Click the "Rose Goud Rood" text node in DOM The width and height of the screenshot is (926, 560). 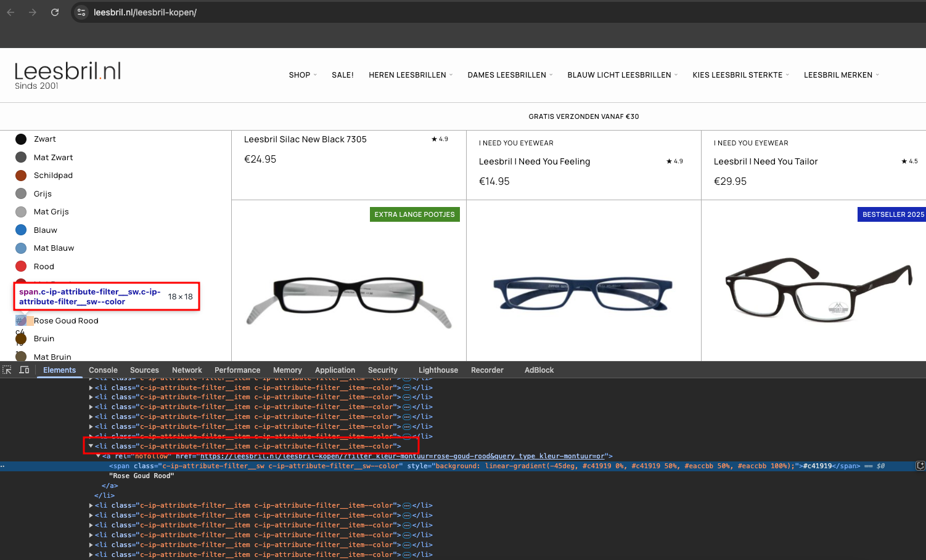pyautogui.click(x=142, y=476)
